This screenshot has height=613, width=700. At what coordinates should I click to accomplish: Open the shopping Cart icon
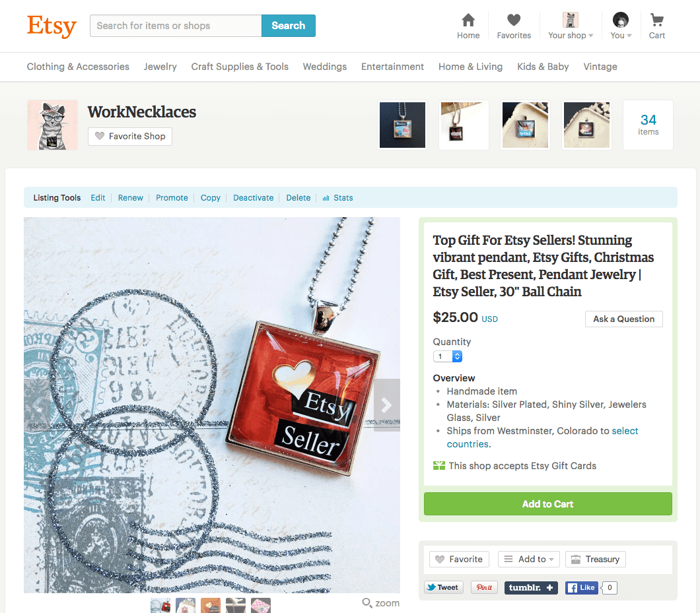(x=656, y=20)
